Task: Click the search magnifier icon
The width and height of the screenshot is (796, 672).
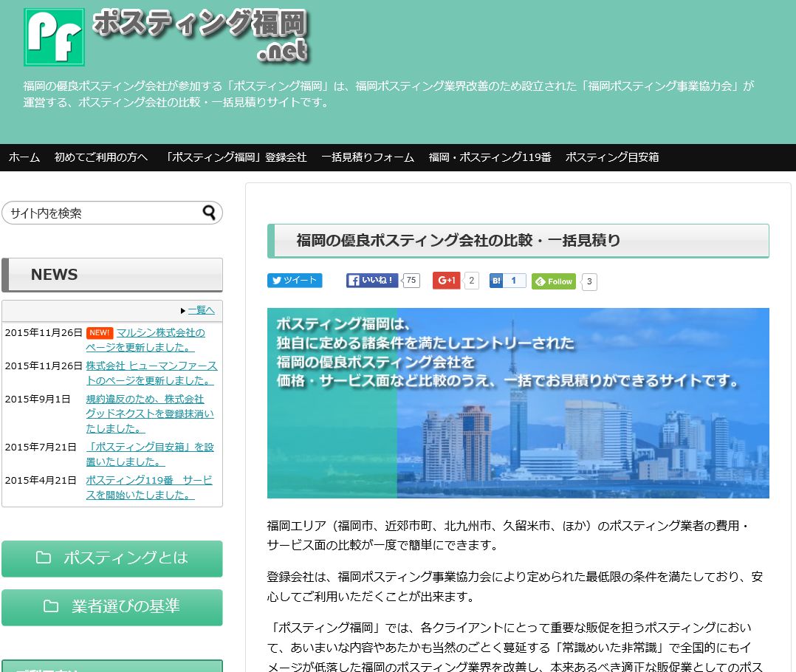Action: tap(209, 212)
